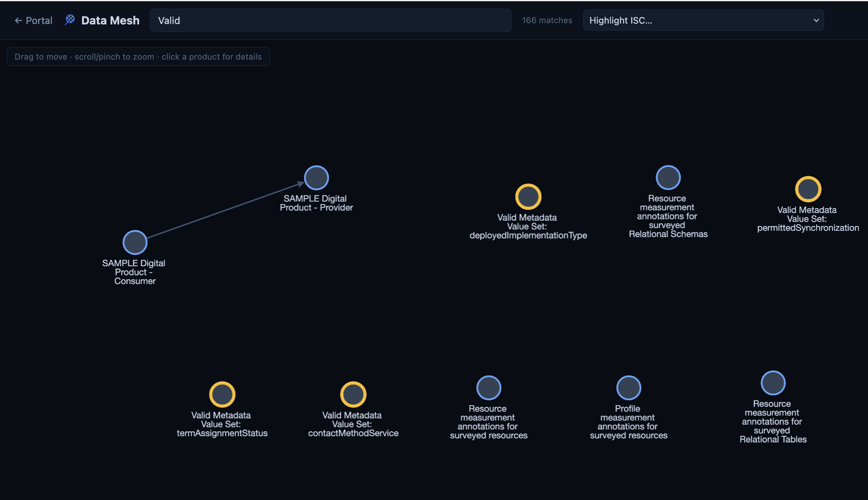
Task: Click label 'Resource measurement annotations for surveyed resources'
Action: [x=489, y=422]
